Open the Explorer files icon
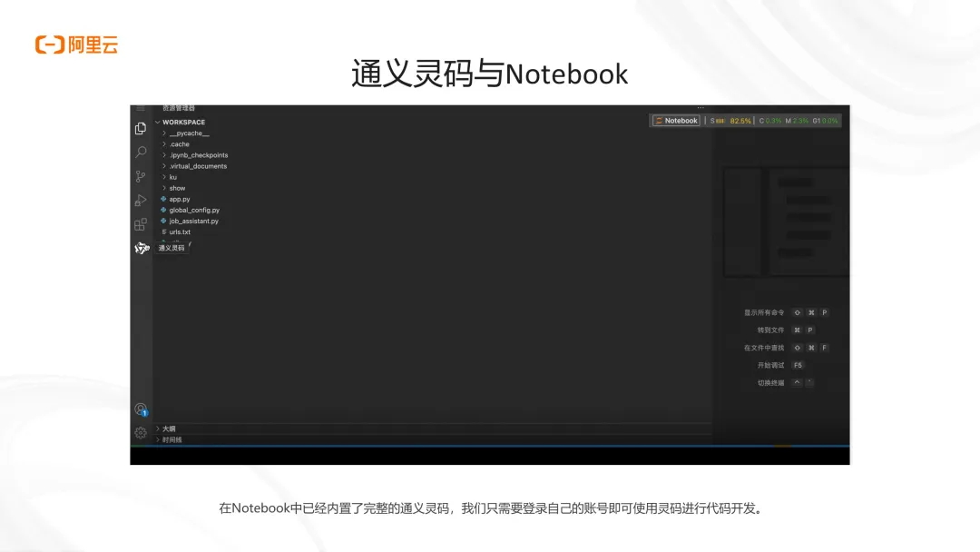Viewport: 980px width, 552px height. tap(141, 128)
